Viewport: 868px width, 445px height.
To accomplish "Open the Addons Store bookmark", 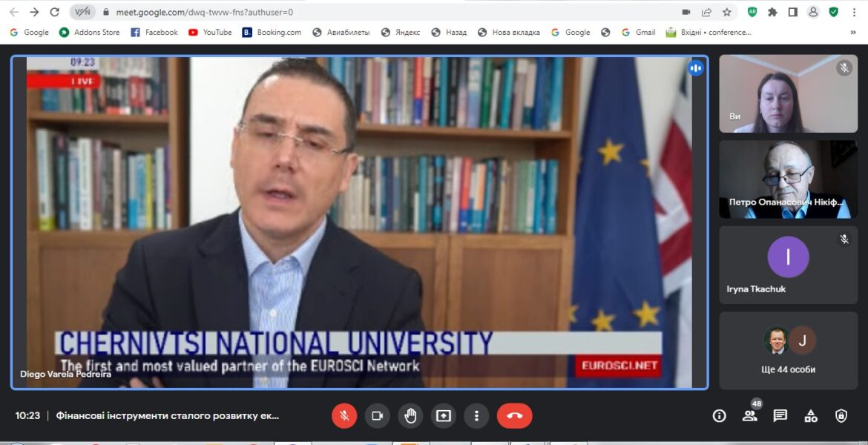I will click(90, 33).
